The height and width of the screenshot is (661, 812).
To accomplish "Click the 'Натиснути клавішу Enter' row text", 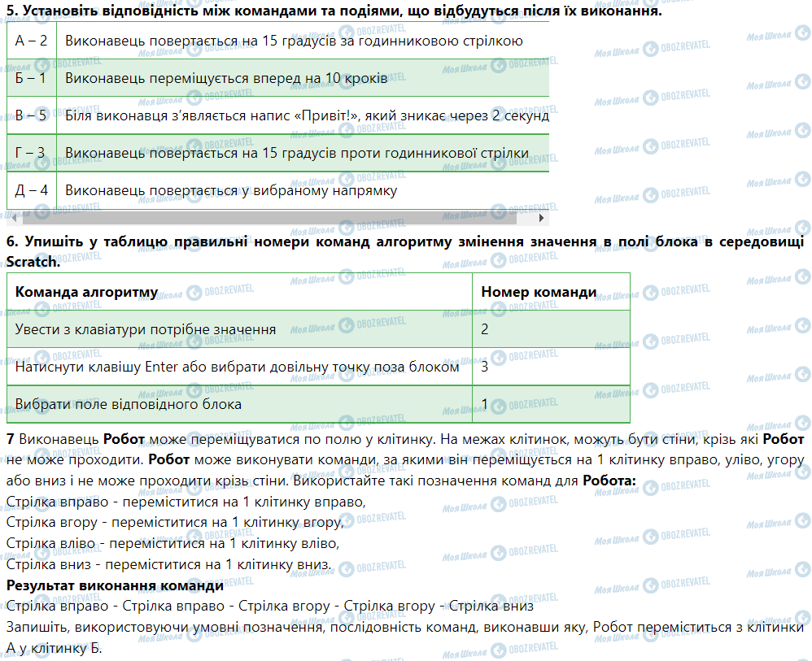I will (x=237, y=367).
